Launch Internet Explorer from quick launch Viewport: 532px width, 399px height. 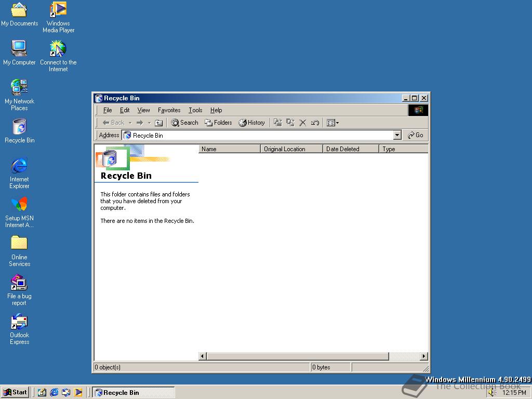click(x=54, y=393)
